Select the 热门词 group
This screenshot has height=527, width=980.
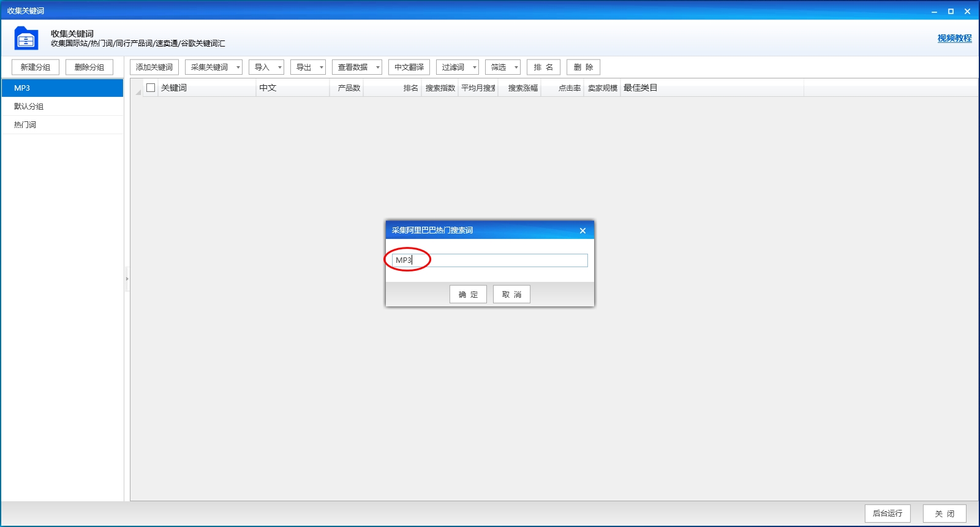(62, 124)
